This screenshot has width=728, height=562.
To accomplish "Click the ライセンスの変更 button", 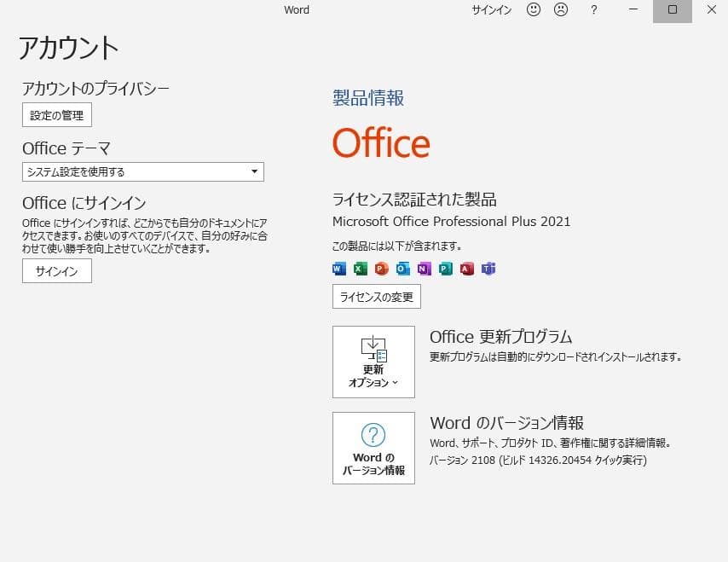I will pyautogui.click(x=376, y=297).
